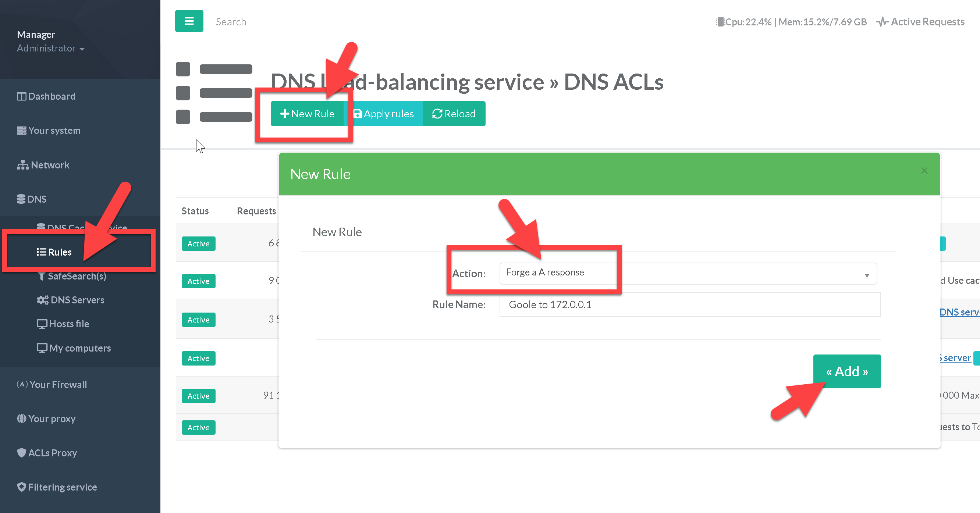Click the green hamburger menu toggle button
980x513 pixels.
[x=189, y=21]
